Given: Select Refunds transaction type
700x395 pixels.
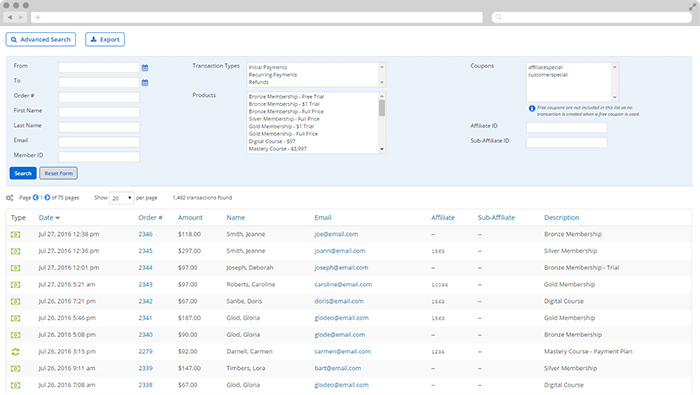Looking at the screenshot, I should click(259, 82).
